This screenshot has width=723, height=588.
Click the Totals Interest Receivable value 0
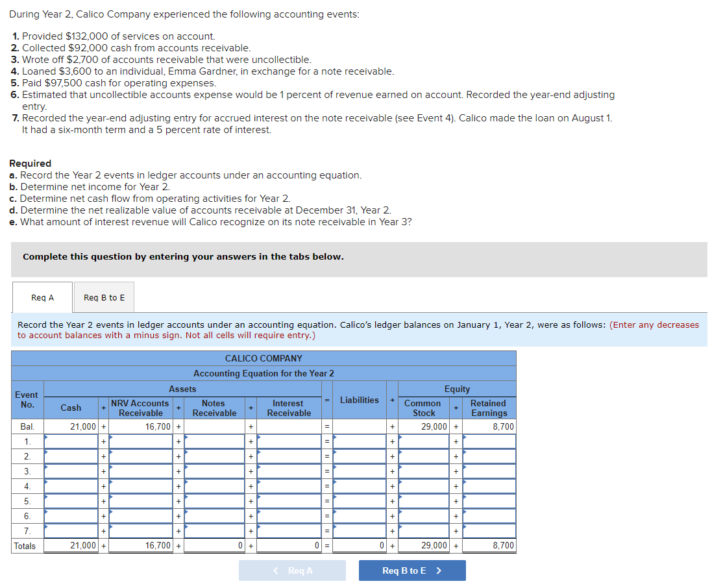[x=317, y=546]
